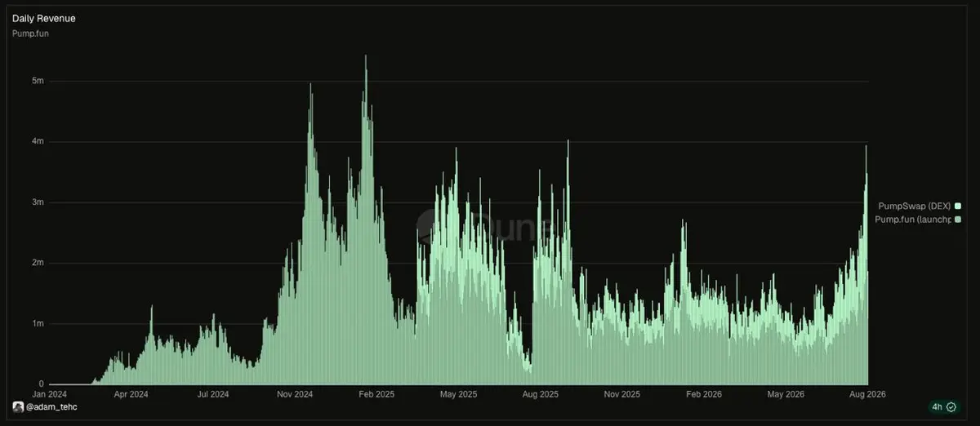
Task: Click the 5m y-axis label
Action: pyautogui.click(x=38, y=81)
